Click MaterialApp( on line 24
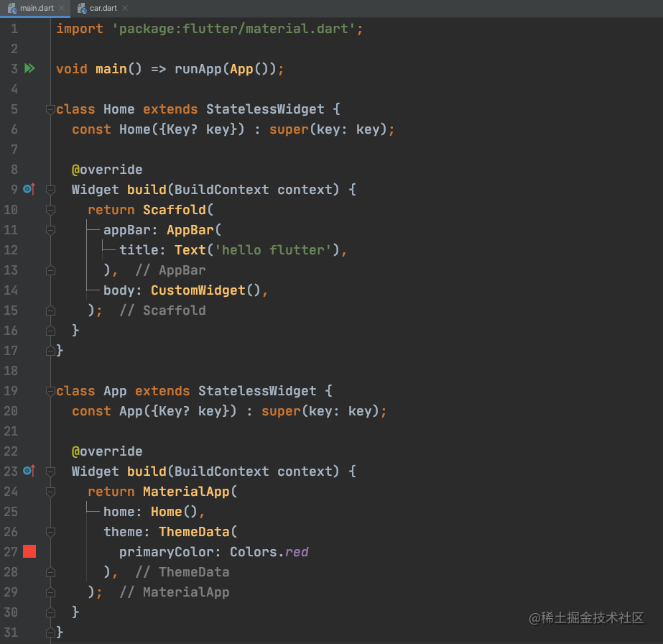663x644 pixels. point(190,492)
